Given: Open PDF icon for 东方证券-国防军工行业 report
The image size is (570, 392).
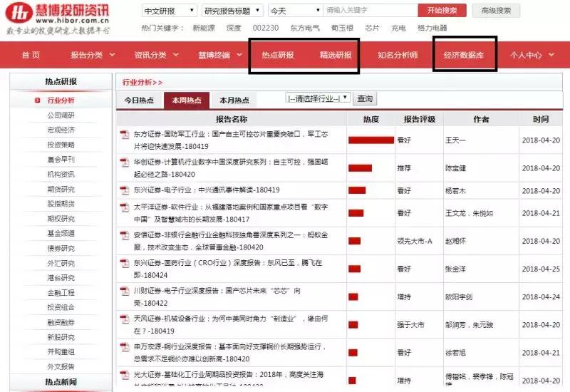Looking at the screenshot, I should tap(125, 135).
